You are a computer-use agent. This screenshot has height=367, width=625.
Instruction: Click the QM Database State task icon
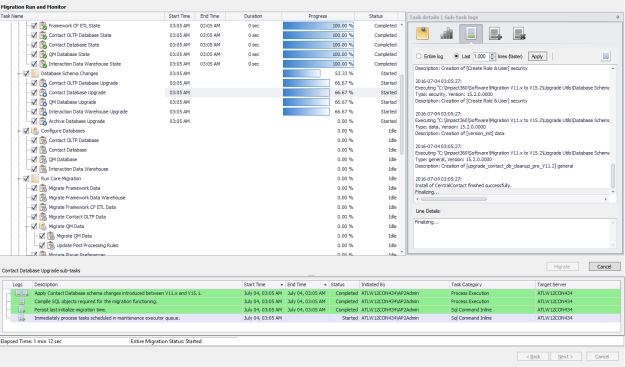[43, 55]
